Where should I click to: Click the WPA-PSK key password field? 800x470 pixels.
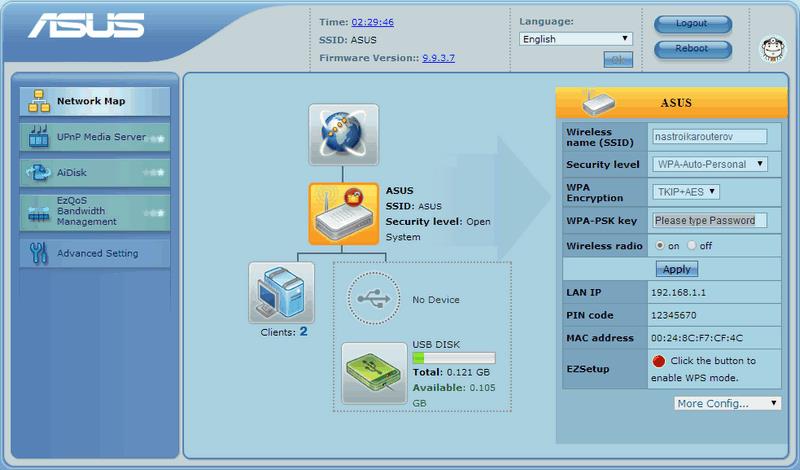point(710,220)
